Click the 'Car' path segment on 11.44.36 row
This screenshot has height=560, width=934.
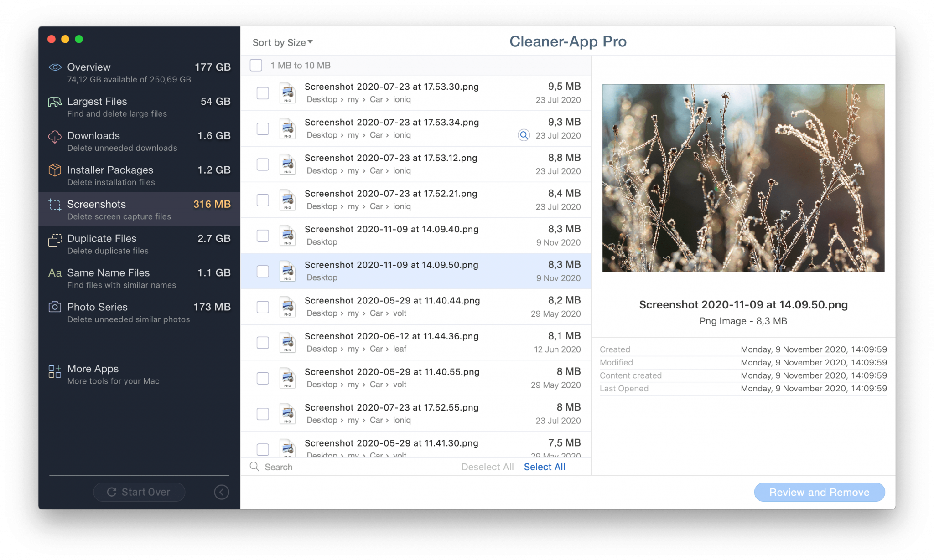(x=376, y=349)
